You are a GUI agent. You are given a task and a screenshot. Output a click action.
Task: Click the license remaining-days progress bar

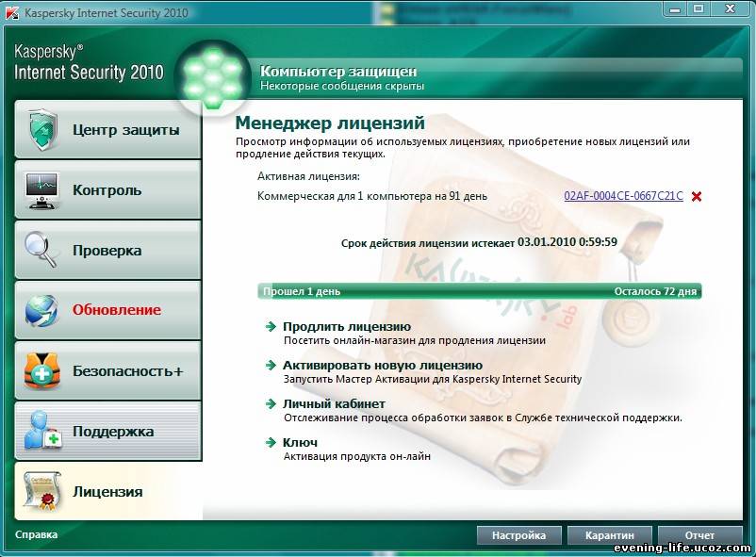480,291
